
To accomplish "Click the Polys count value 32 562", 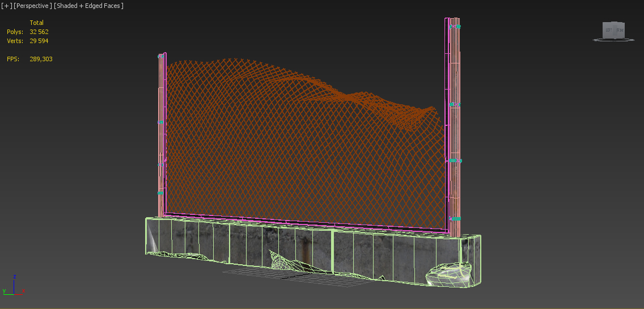I will (40, 32).
